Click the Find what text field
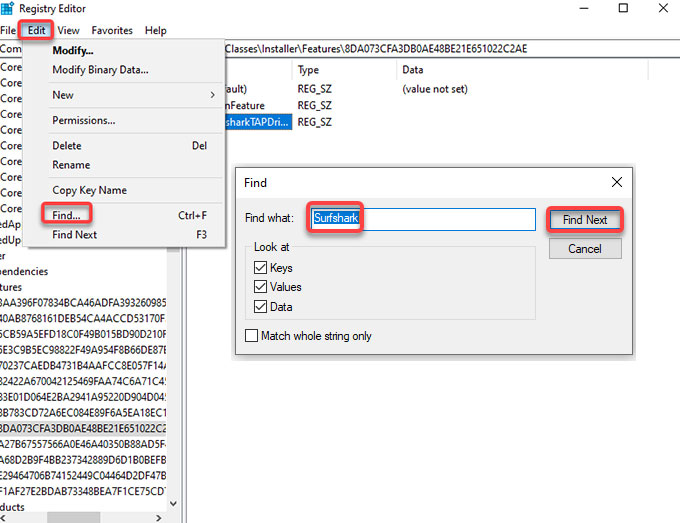The height and width of the screenshot is (523, 680). coord(423,219)
